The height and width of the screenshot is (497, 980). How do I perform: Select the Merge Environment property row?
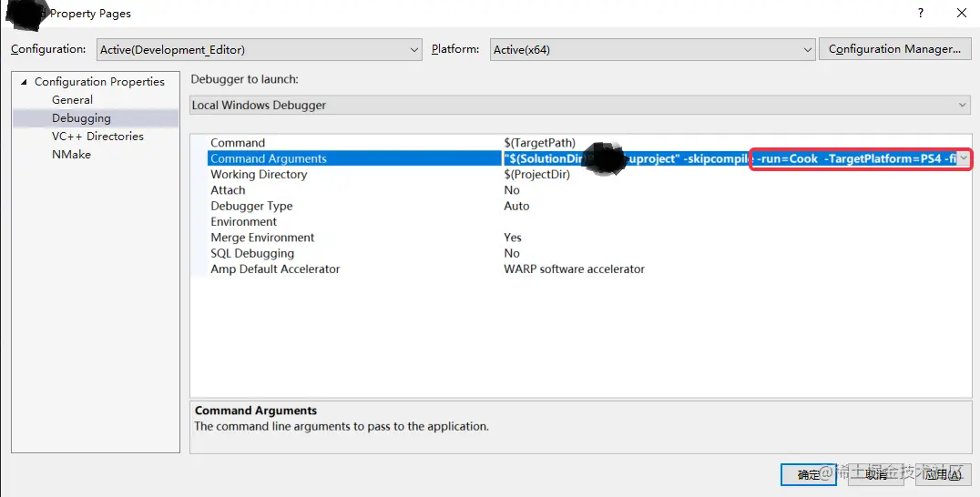click(x=589, y=238)
